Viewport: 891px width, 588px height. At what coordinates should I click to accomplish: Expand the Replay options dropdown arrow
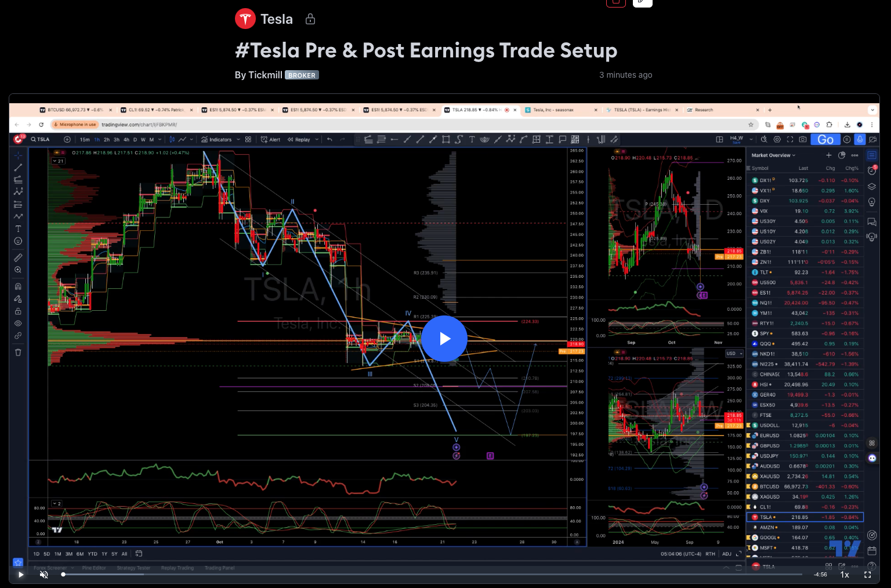[x=317, y=139]
